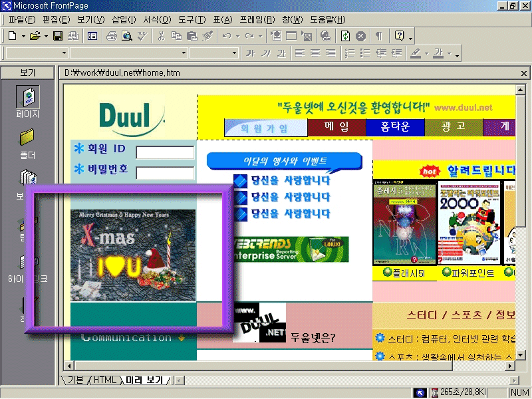The image size is (532, 399).
Task: Click the 비밀번호 input field
Action: [x=165, y=173]
